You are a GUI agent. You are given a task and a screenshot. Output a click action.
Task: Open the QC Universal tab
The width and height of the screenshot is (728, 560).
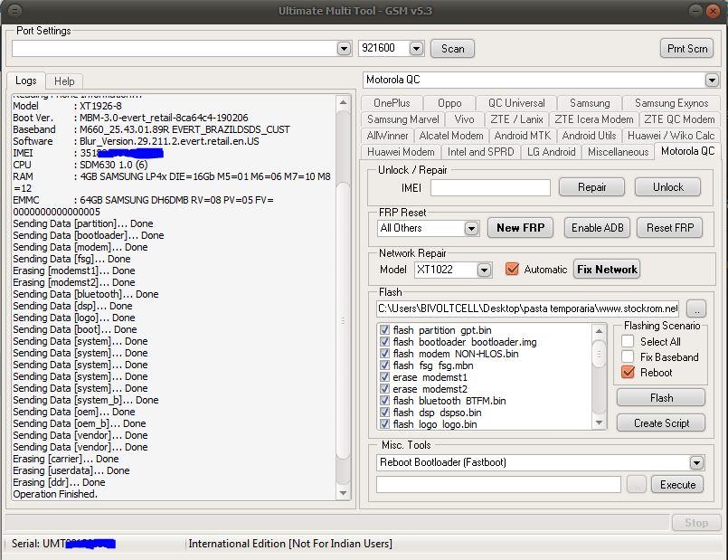click(516, 103)
